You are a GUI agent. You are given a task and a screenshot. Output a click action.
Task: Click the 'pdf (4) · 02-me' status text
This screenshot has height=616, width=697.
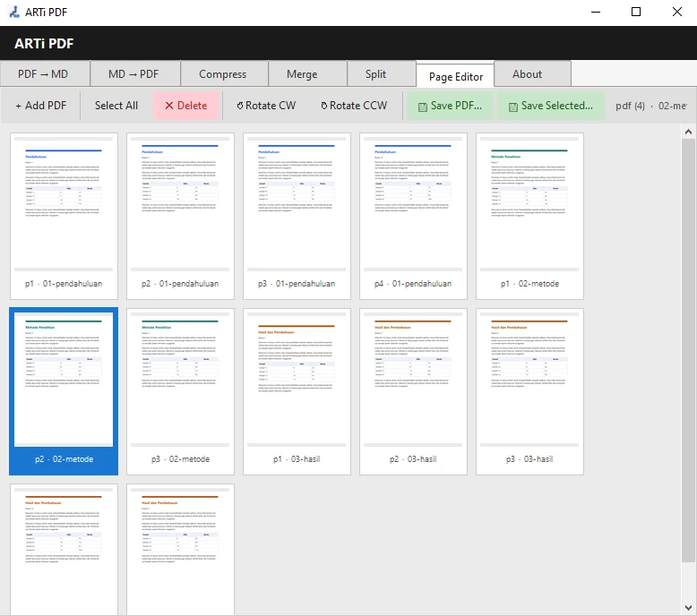(x=650, y=106)
